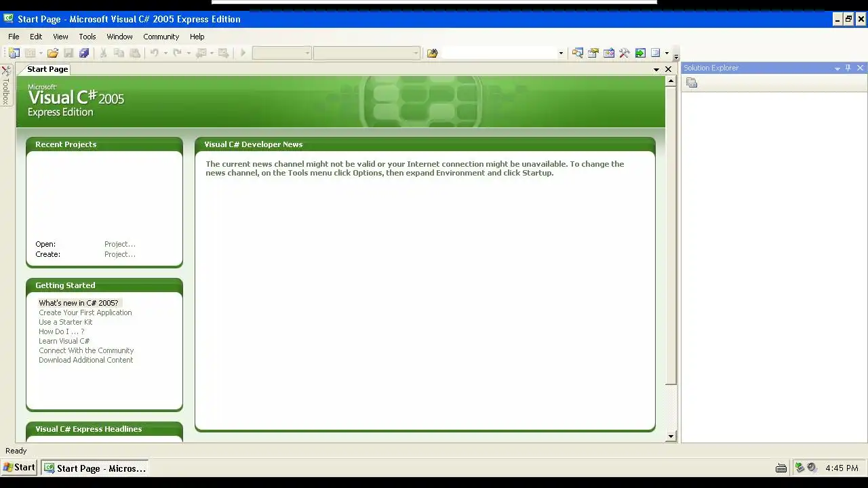Viewport: 868px width, 488px height.
Task: Open Solution Explorer window position dropdown
Action: tap(837, 68)
